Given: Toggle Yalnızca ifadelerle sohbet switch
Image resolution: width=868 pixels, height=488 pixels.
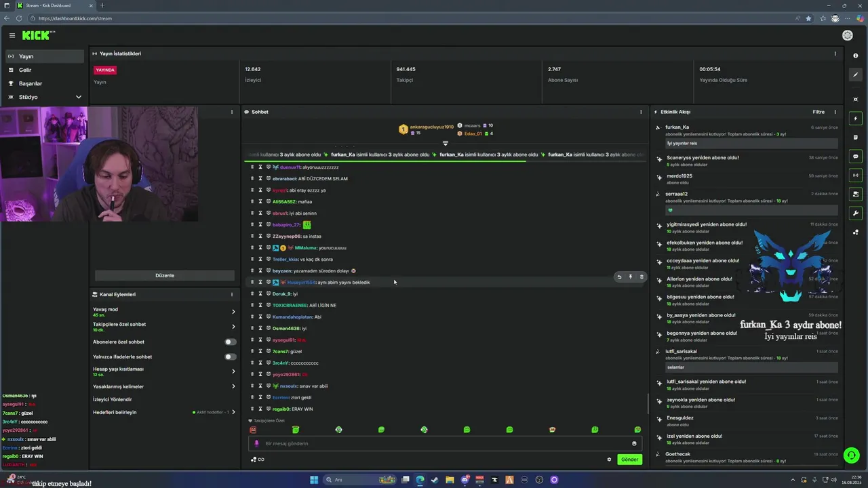Looking at the screenshot, I should (231, 357).
